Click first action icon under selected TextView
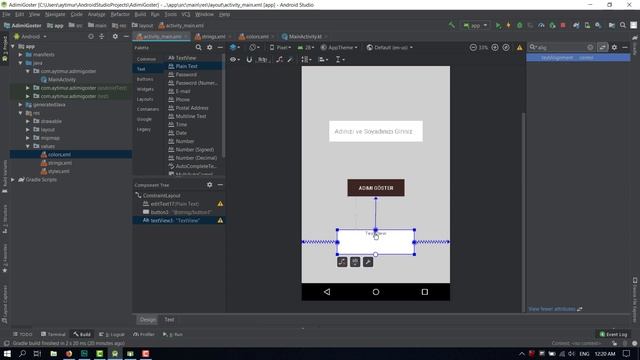 [342, 262]
